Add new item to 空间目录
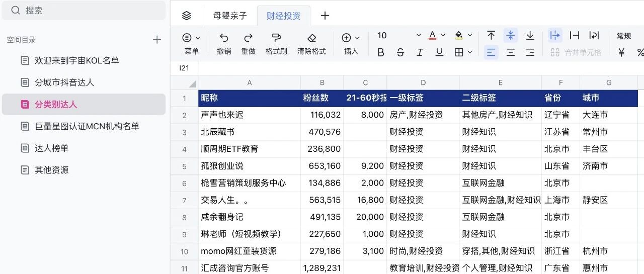The image size is (644, 274). click(x=157, y=40)
